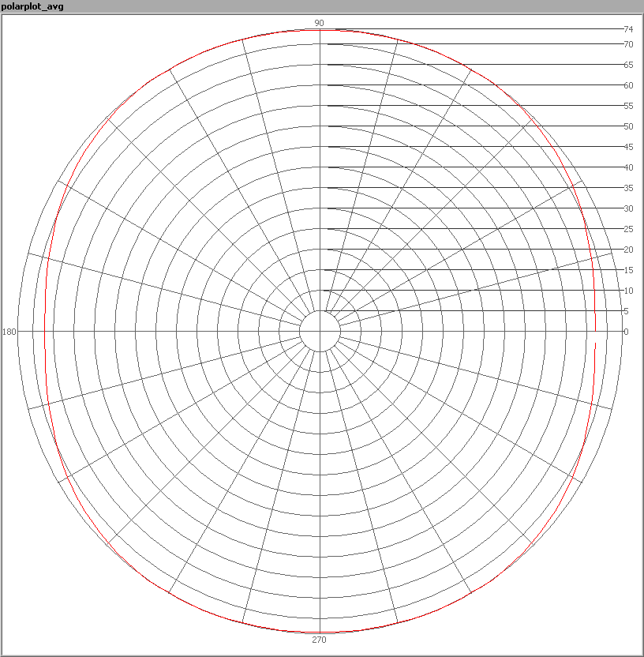The width and height of the screenshot is (644, 657).
Task: Click the radial scale label 40
Action: [x=628, y=167]
